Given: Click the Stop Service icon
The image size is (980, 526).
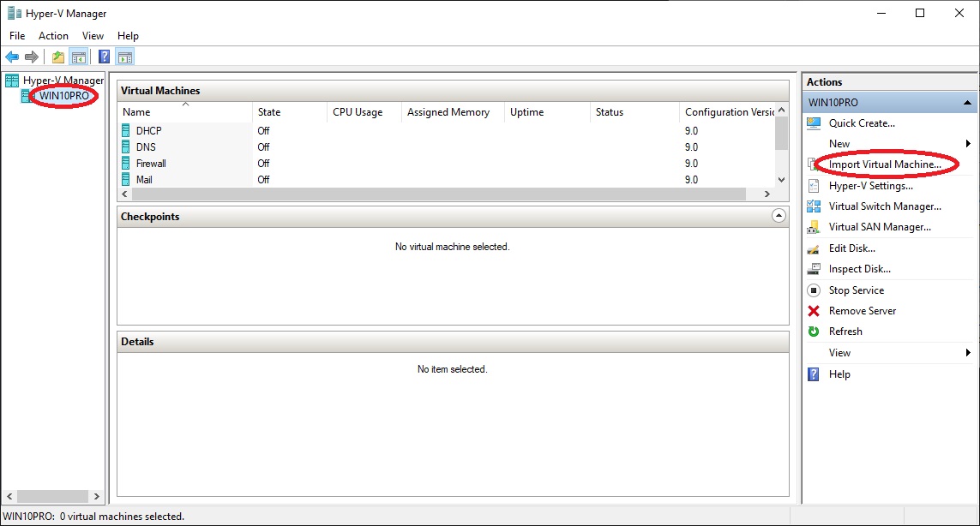Looking at the screenshot, I should point(813,290).
